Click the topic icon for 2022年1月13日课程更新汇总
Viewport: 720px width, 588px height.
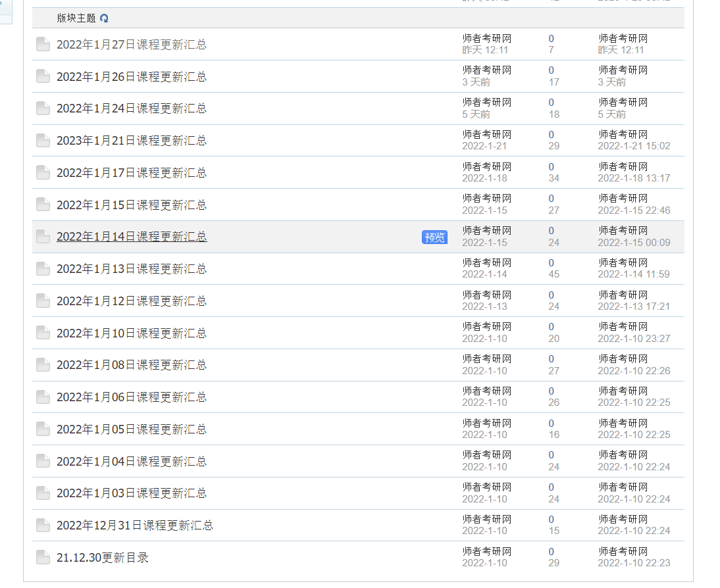[42, 268]
